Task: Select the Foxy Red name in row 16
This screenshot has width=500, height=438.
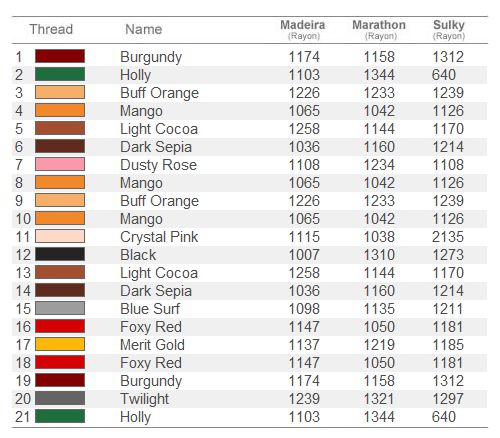Action: tap(151, 327)
